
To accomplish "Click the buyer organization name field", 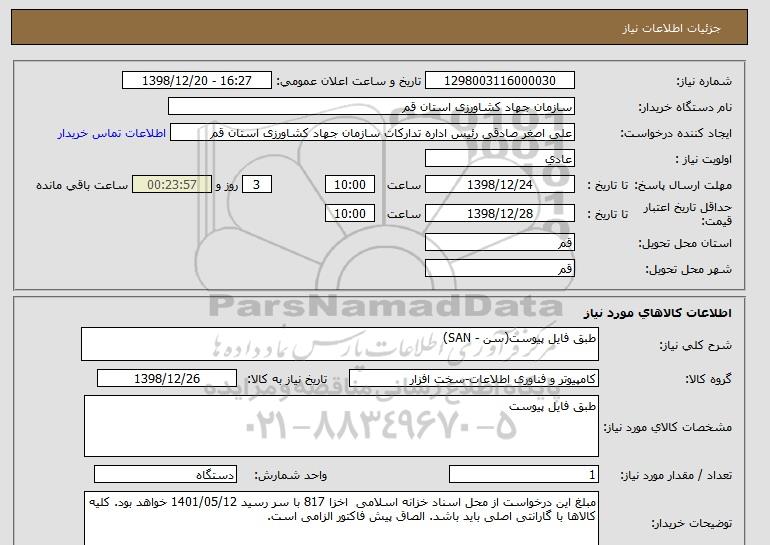I will pos(371,107).
